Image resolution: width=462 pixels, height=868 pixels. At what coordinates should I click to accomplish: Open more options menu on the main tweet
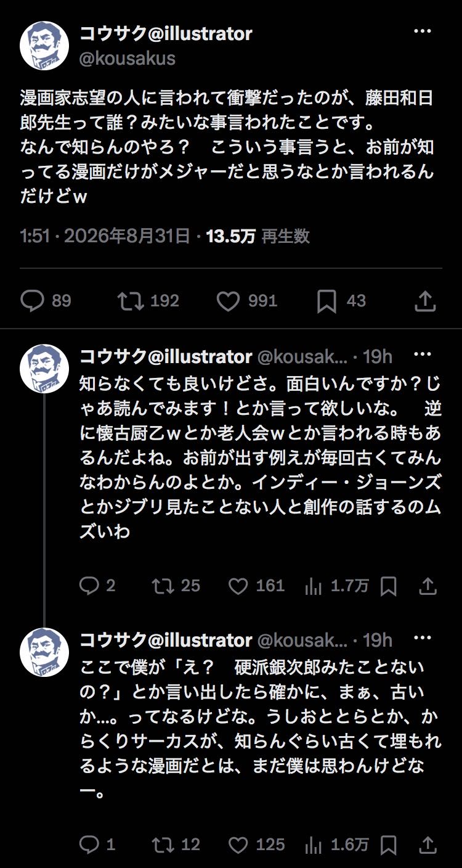pyautogui.click(x=422, y=31)
